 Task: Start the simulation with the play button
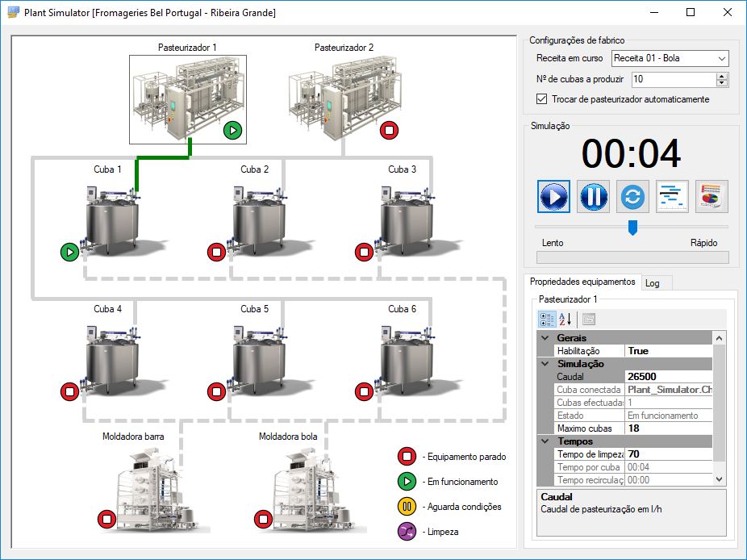click(x=553, y=196)
